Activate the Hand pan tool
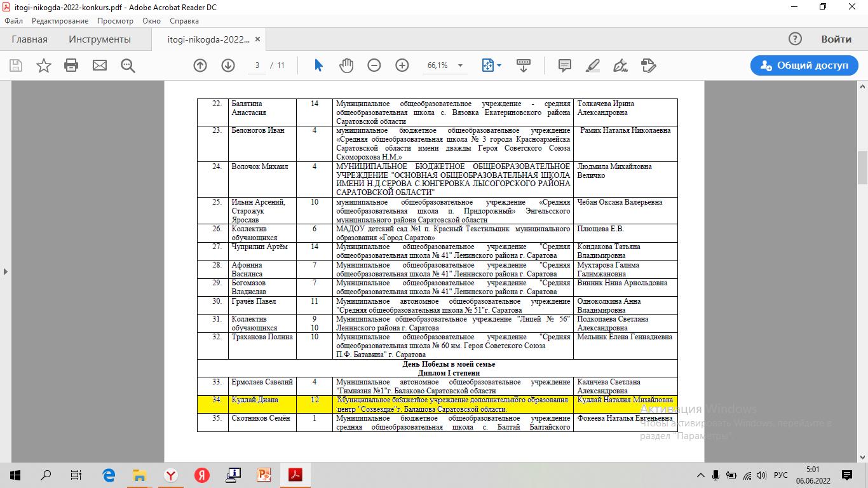Image resolution: width=868 pixels, height=488 pixels. [346, 65]
